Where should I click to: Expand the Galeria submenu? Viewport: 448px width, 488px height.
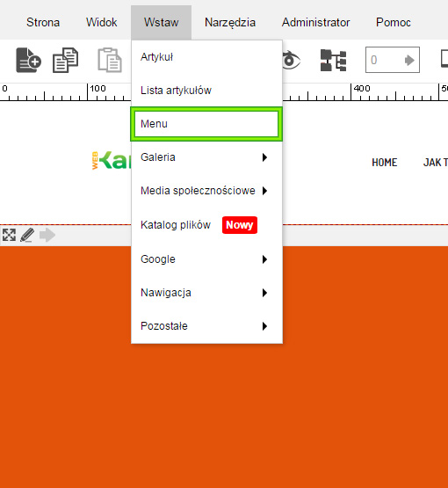[x=206, y=157]
